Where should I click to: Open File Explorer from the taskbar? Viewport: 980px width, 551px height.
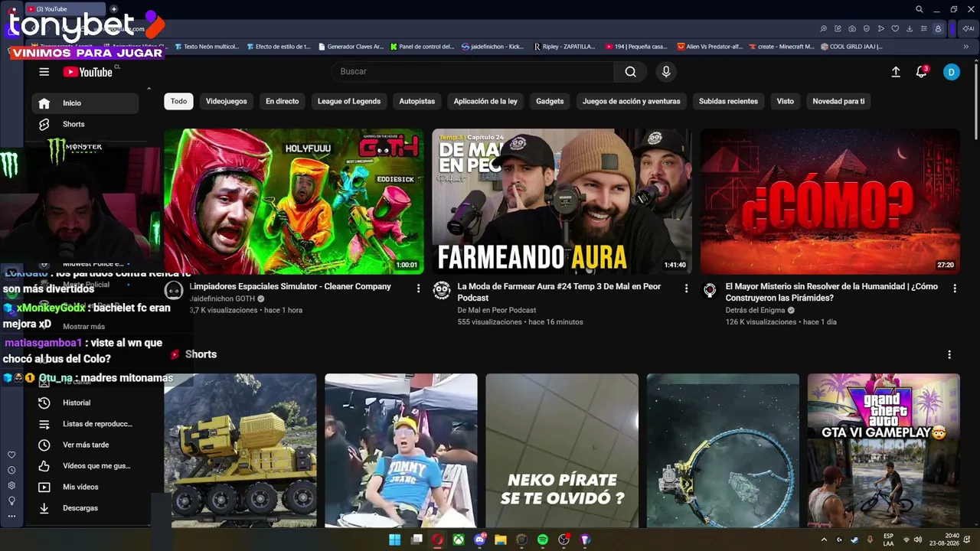(x=501, y=540)
